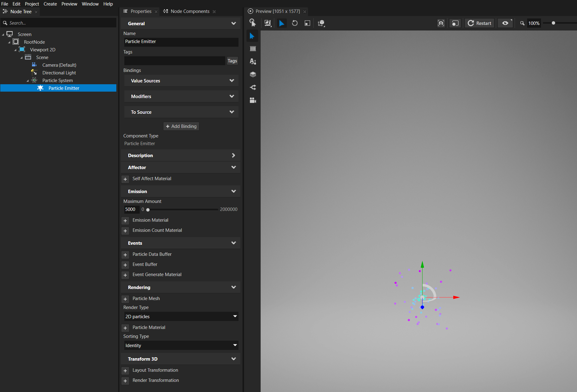Expand the Modifiers bindings group
The height and width of the screenshot is (392, 577).
coord(232,96)
